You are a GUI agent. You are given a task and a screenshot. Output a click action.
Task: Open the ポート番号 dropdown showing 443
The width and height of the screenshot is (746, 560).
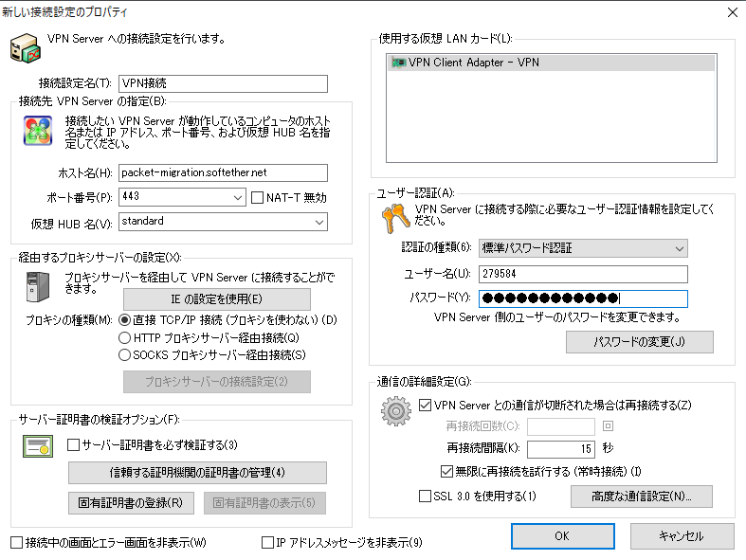click(x=237, y=197)
